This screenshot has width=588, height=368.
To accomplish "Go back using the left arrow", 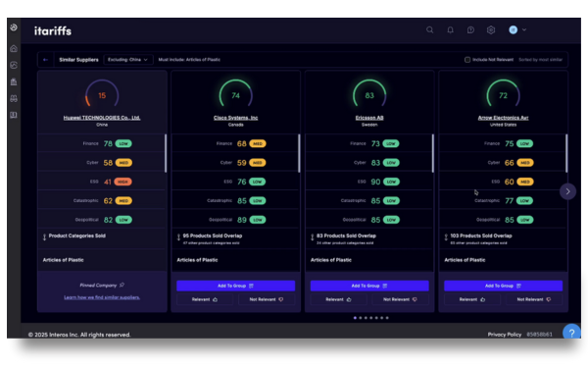I will (x=46, y=60).
